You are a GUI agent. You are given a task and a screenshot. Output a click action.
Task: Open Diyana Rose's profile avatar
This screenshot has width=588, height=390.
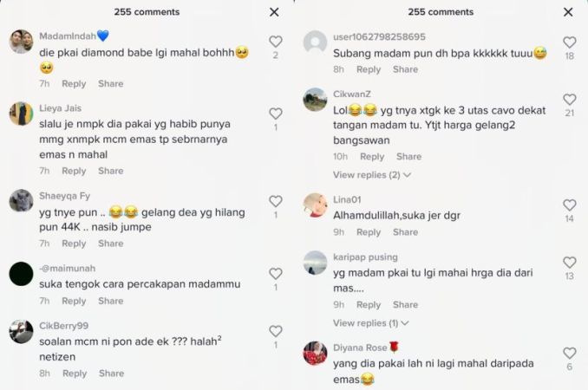[x=315, y=353]
